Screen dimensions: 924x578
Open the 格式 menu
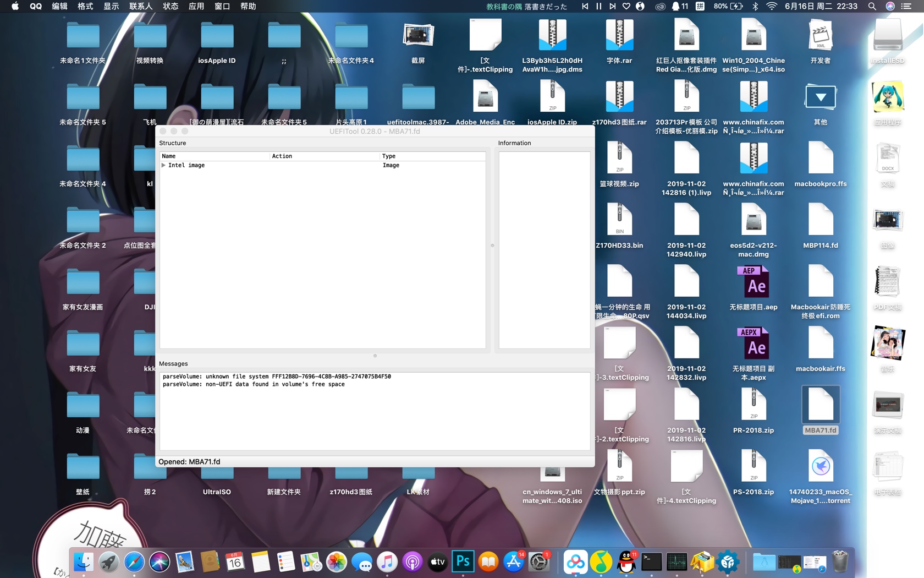(85, 6)
